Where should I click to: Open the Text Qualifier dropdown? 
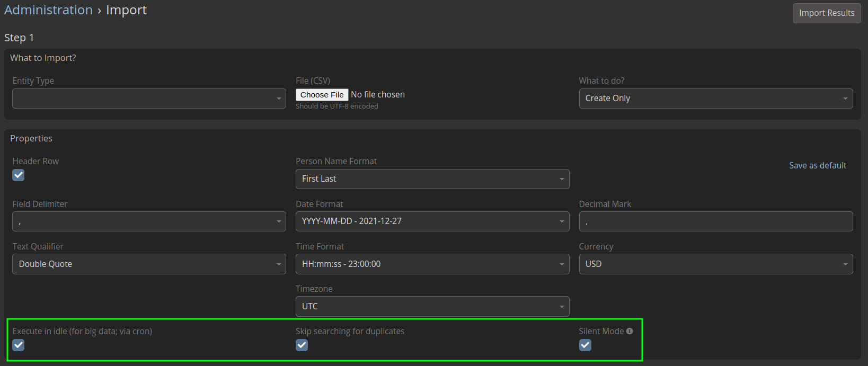pyautogui.click(x=149, y=264)
